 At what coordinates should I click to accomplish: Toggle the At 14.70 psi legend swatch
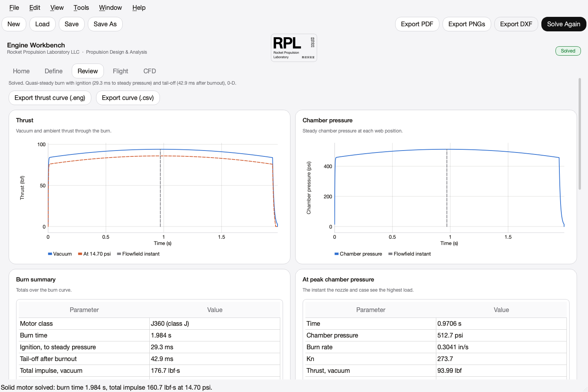(80, 254)
